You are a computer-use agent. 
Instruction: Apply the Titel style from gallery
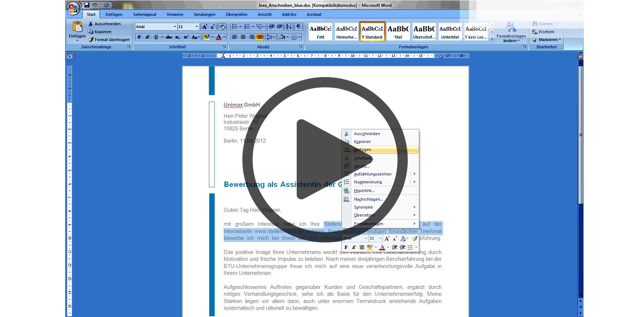coord(398,32)
